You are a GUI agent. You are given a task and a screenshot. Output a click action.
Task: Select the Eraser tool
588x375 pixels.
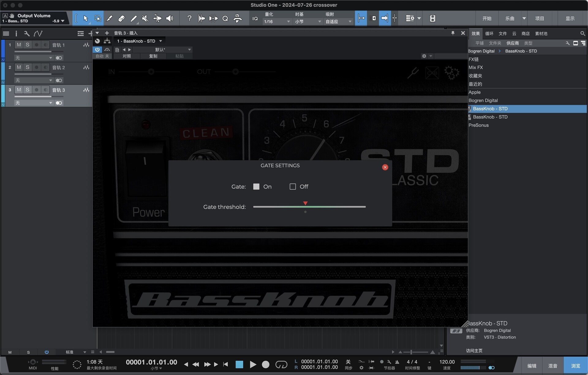[x=121, y=18]
